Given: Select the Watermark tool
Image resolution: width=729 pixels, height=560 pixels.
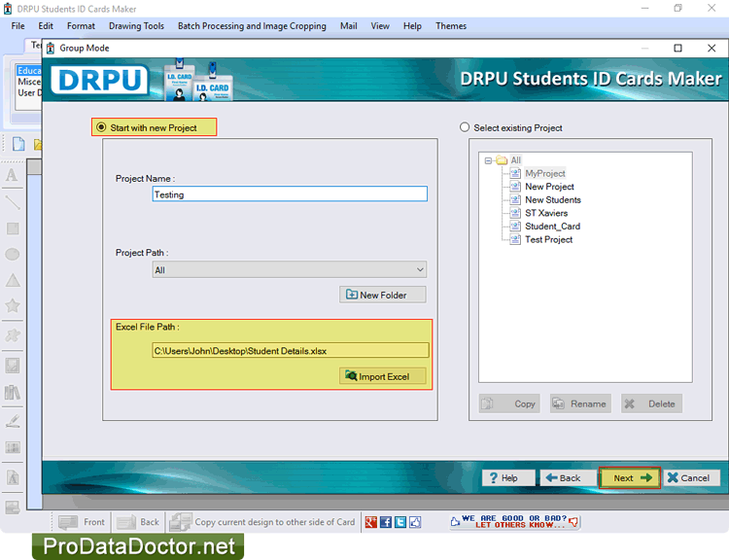Looking at the screenshot, I should [13, 477].
